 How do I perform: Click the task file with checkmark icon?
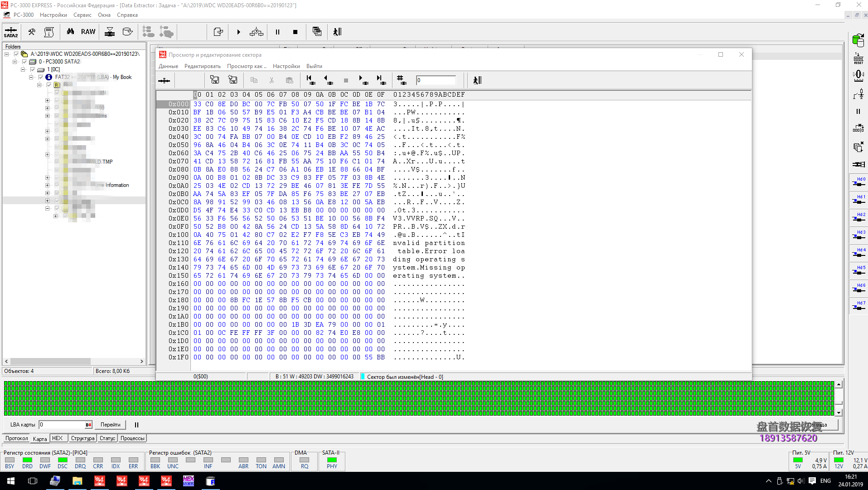[218, 32]
